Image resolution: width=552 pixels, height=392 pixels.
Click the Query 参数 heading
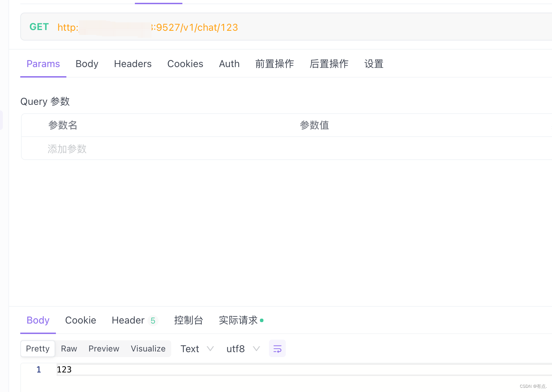click(x=45, y=102)
